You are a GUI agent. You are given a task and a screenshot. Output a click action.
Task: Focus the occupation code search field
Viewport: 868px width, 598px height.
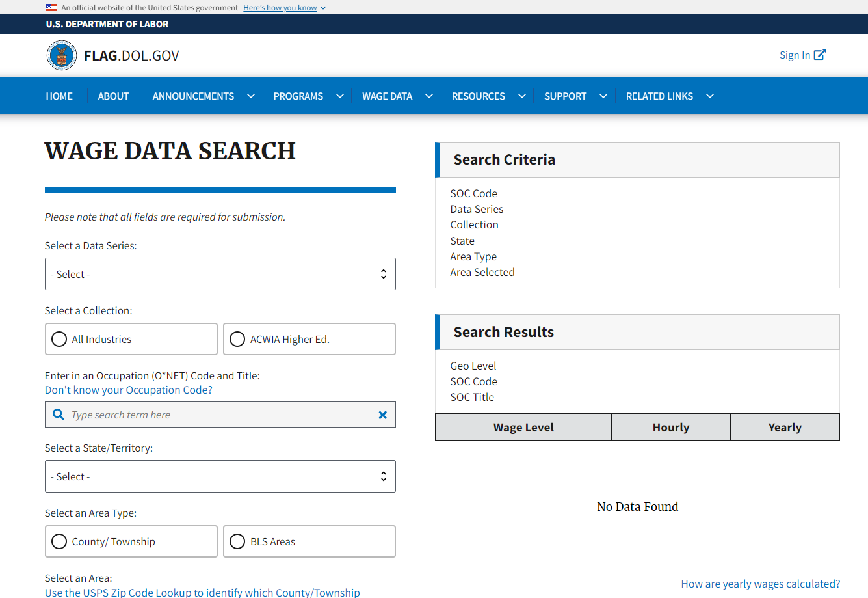[220, 415]
